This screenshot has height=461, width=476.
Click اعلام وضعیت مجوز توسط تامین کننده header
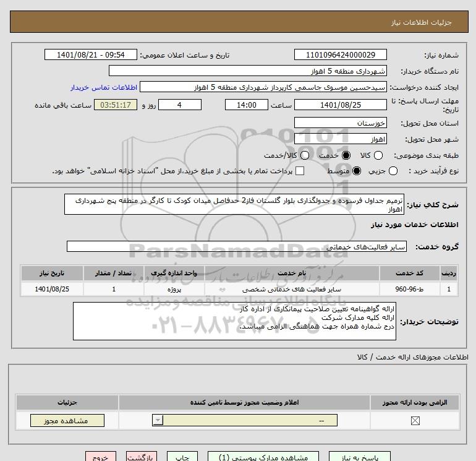click(x=244, y=402)
